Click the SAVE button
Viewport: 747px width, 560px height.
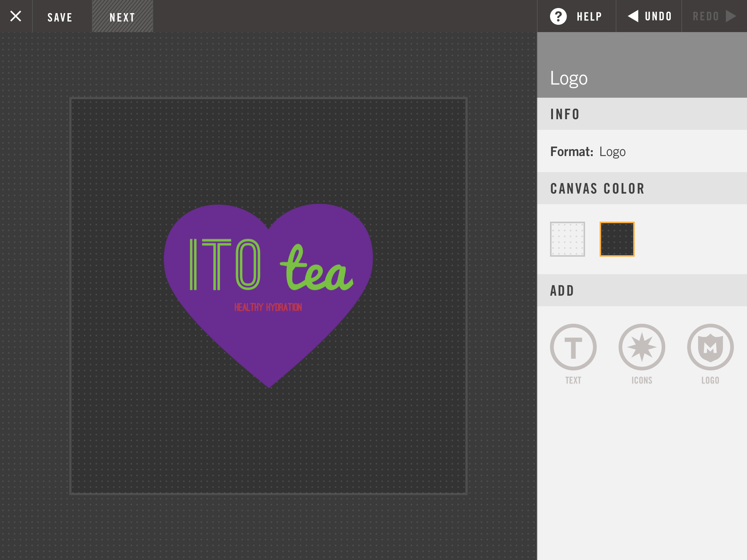point(60,17)
